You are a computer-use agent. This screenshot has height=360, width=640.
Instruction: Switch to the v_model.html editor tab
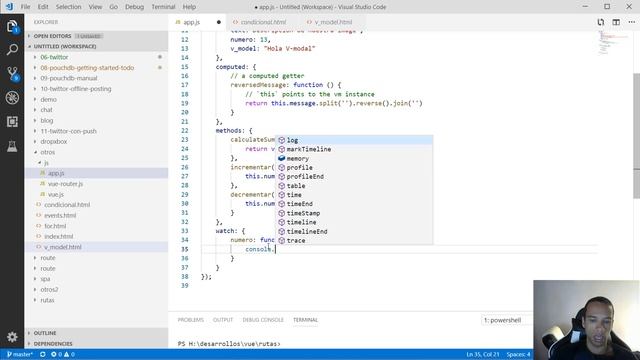click(333, 22)
